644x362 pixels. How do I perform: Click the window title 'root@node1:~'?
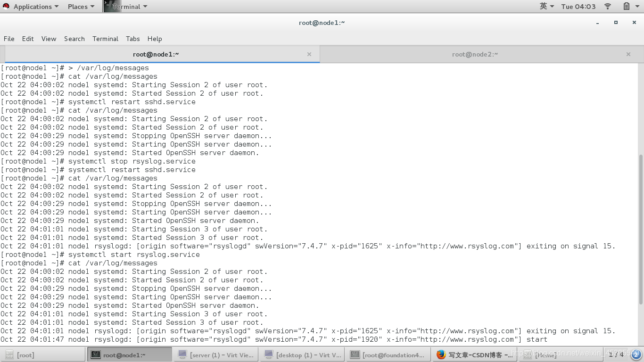[322, 23]
